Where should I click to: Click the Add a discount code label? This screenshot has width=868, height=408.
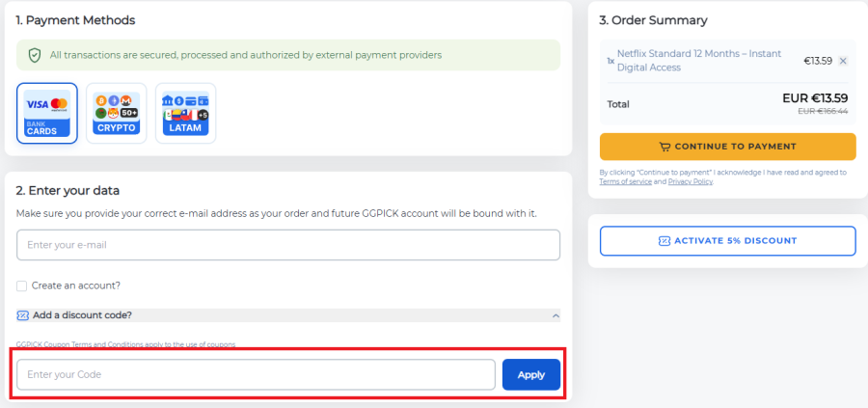82,315
